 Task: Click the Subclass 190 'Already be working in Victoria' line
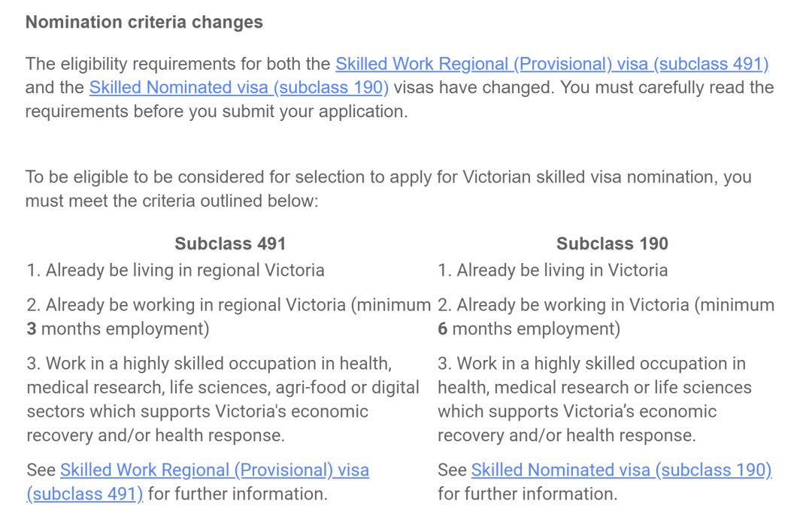click(x=606, y=317)
